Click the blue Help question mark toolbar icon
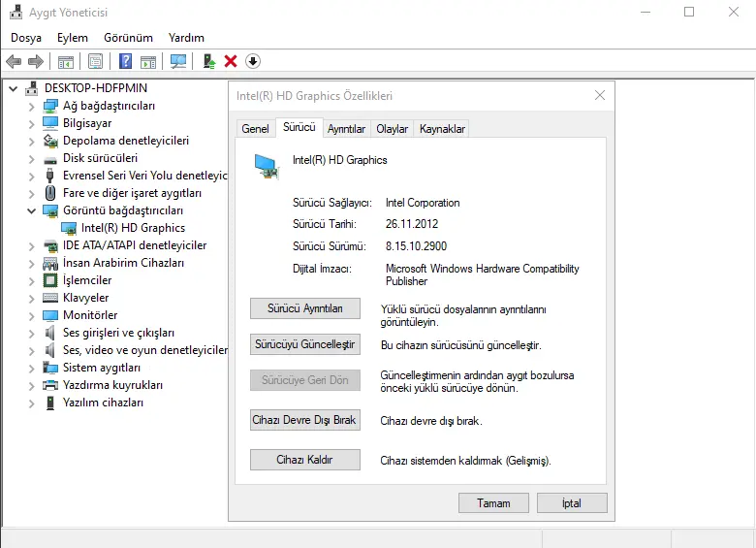This screenshot has width=756, height=548. click(125, 61)
